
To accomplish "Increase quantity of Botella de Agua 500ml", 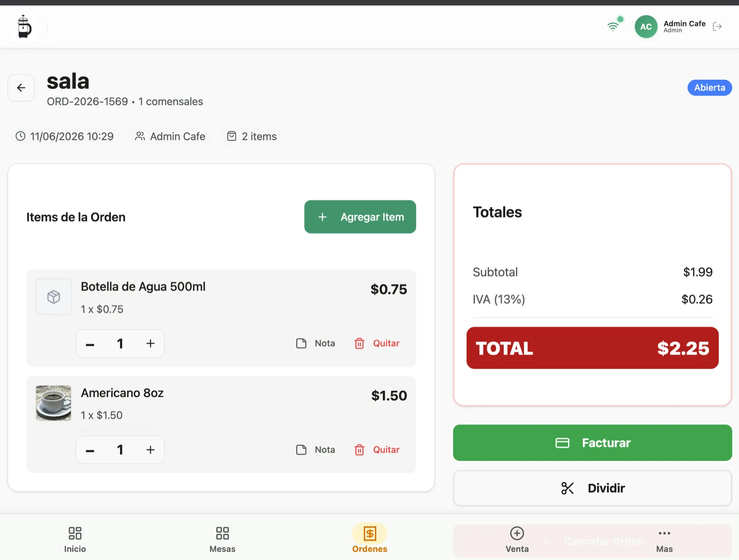I will 150,343.
